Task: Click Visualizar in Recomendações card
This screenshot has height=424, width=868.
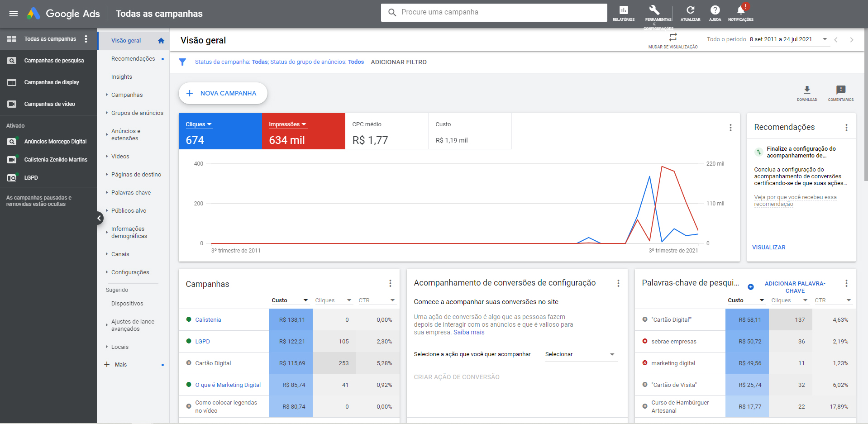Action: point(769,248)
